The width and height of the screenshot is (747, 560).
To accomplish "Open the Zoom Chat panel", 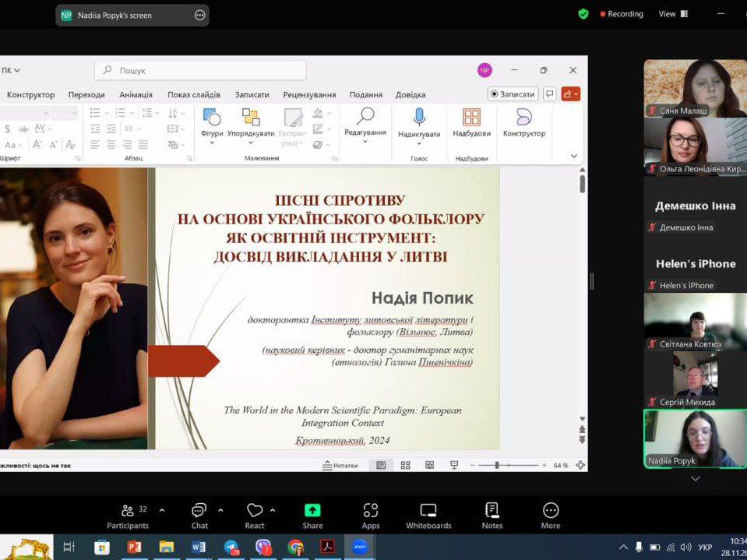I will pos(199,516).
